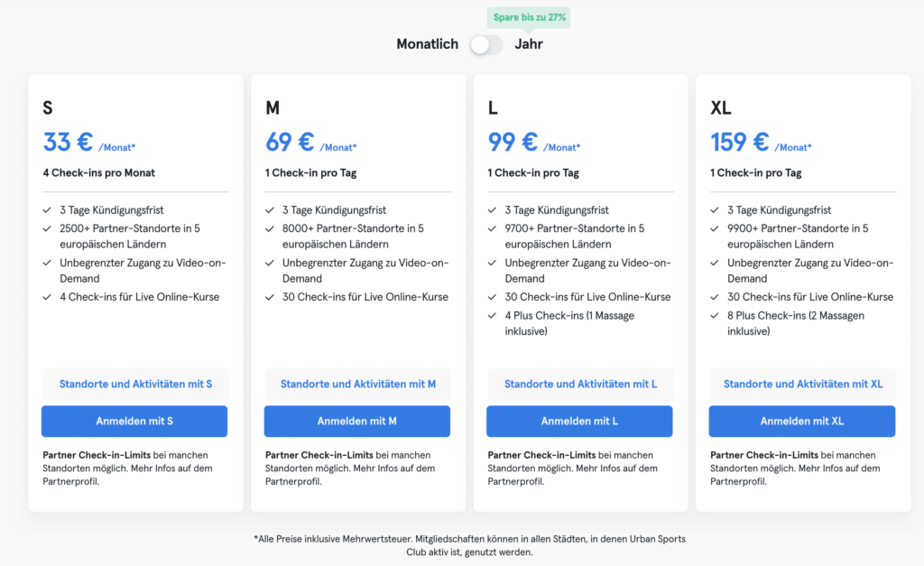This screenshot has width=924, height=566.
Task: Click checkmark next to 8 Plus Check-ins
Action: 715,316
